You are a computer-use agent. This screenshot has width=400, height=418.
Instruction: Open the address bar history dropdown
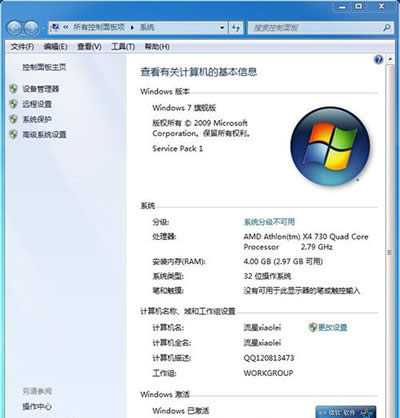[222, 28]
